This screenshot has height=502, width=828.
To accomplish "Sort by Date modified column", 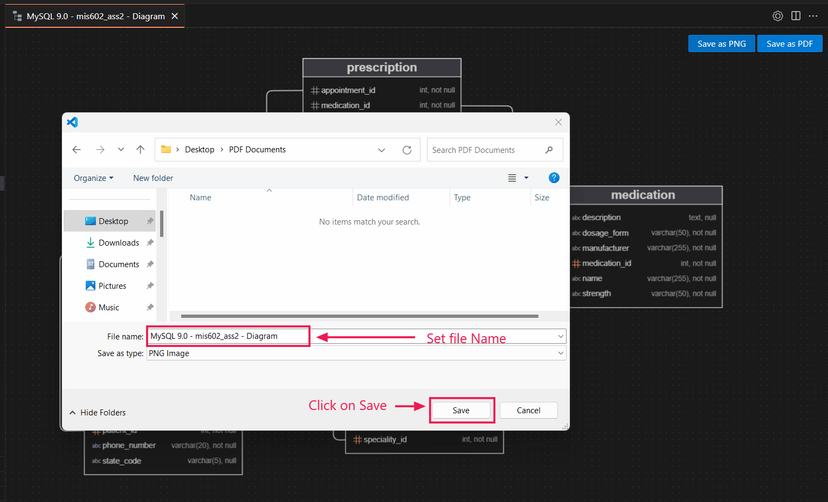I will point(383,197).
